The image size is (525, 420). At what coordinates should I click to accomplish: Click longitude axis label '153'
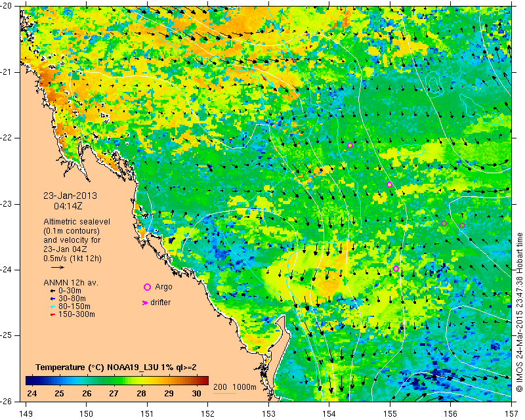click(x=268, y=414)
